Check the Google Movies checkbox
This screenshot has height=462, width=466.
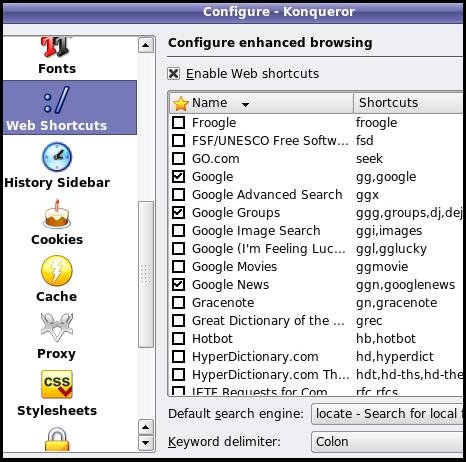pos(178,266)
